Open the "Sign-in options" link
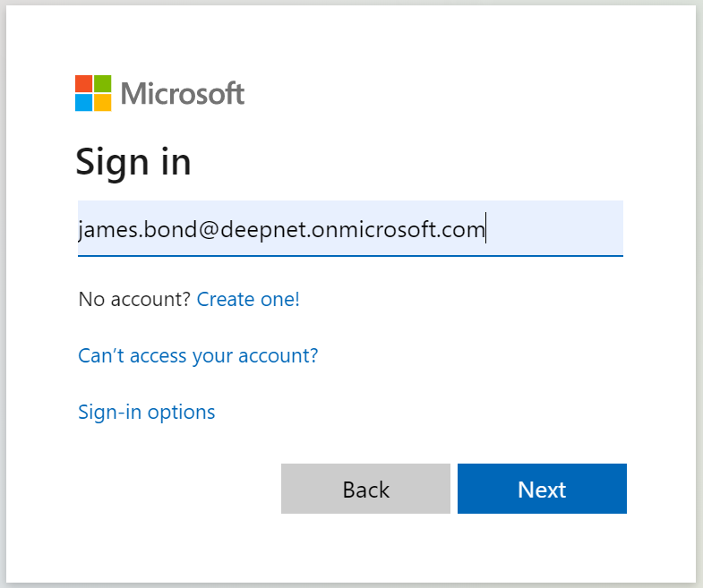The height and width of the screenshot is (588, 703). [147, 413]
